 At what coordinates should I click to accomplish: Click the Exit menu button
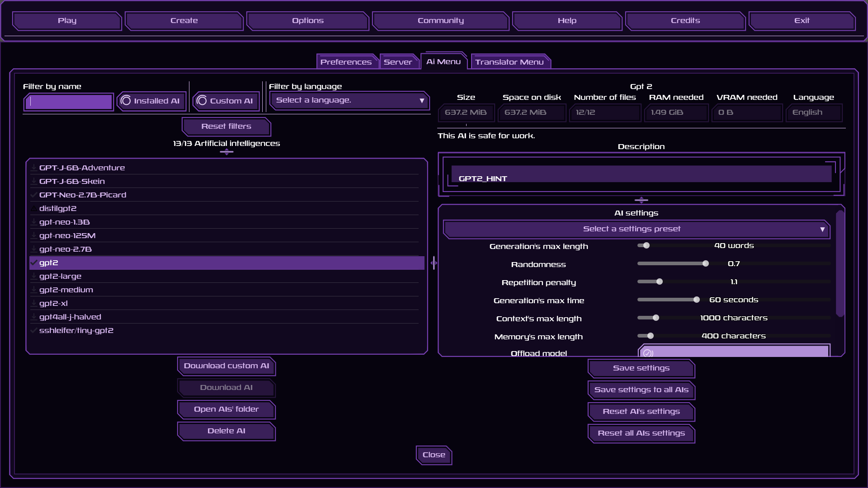(802, 21)
